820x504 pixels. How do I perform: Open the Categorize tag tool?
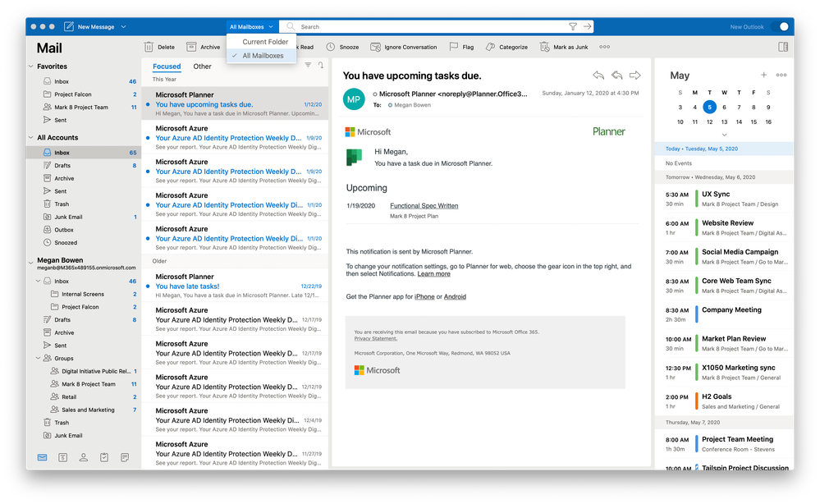click(506, 47)
